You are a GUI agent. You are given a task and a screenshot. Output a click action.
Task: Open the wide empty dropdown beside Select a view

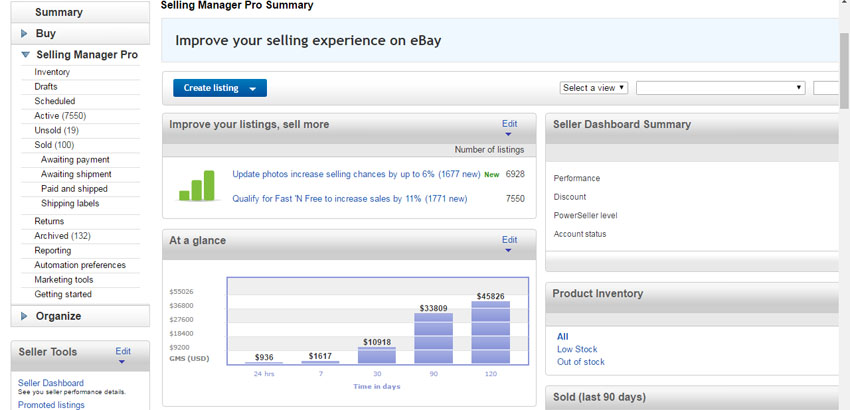tap(720, 88)
